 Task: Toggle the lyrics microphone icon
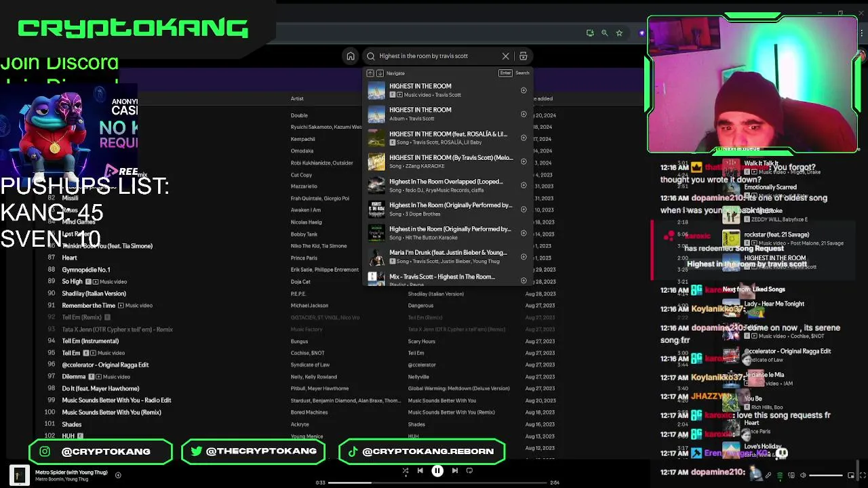768,475
